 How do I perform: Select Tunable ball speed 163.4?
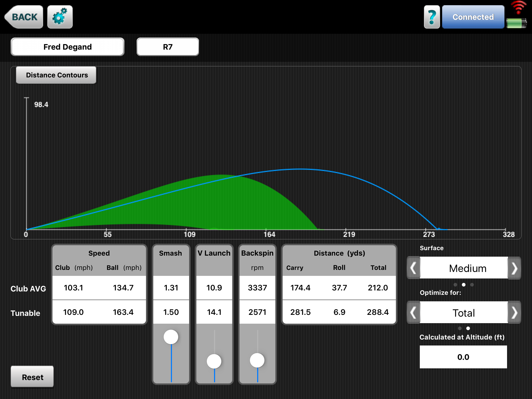click(x=123, y=312)
